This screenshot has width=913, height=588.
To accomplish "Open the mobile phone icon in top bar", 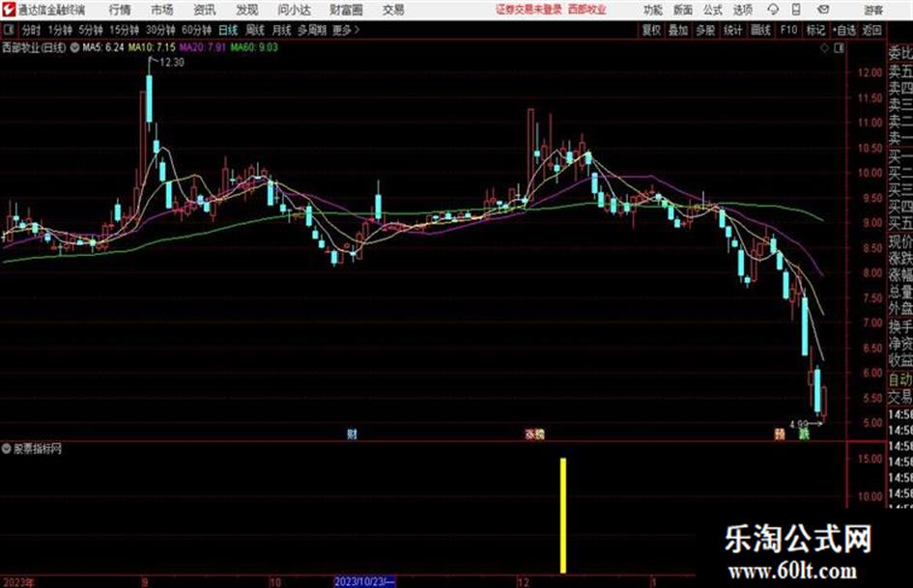I will 796,10.
